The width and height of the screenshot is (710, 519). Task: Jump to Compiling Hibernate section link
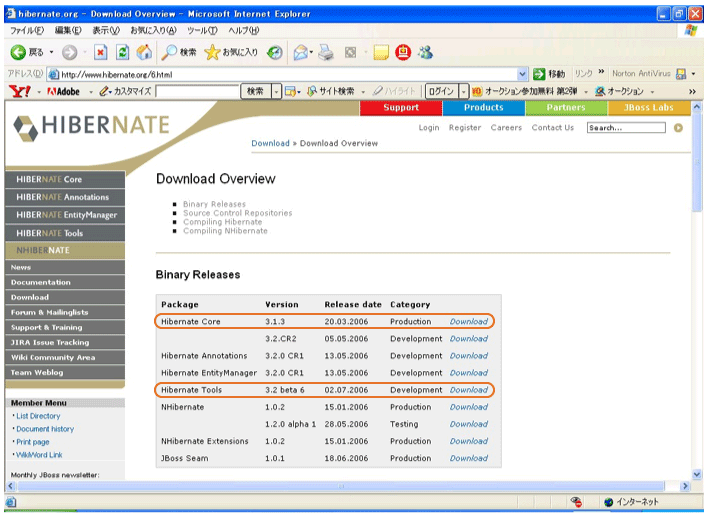222,222
